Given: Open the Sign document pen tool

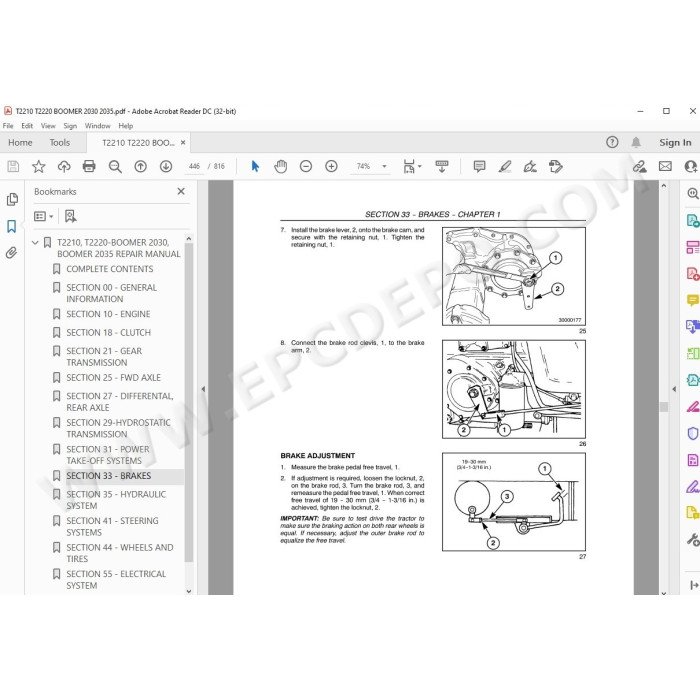Looking at the screenshot, I should tap(530, 167).
